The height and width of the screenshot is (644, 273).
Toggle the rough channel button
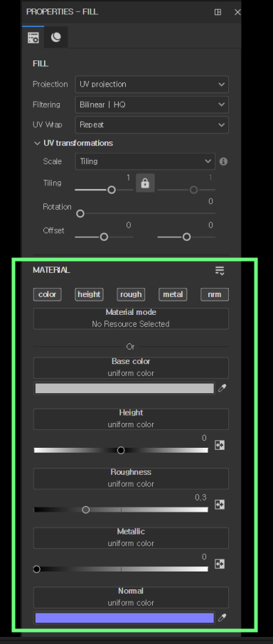(131, 294)
